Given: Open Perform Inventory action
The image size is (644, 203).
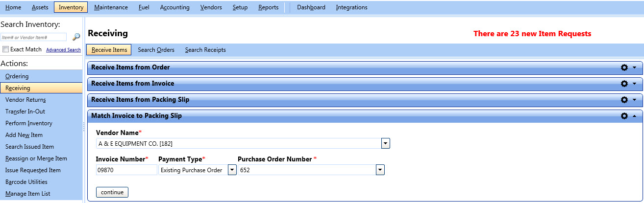Looking at the screenshot, I should click(41, 123).
